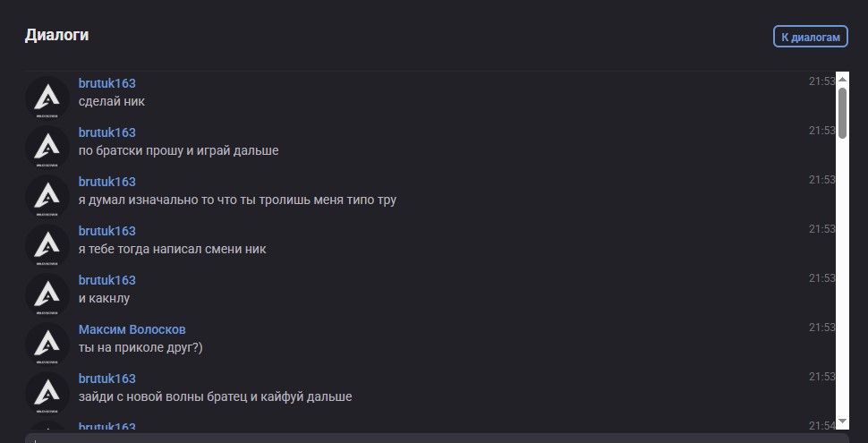Select the message starting "я думал изначально"
Viewport: 868px width, 443px height.
click(237, 200)
